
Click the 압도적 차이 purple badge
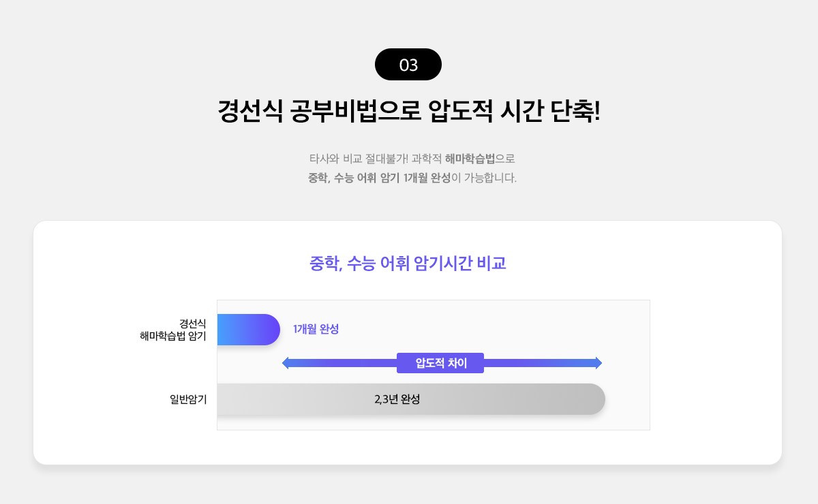click(x=440, y=363)
